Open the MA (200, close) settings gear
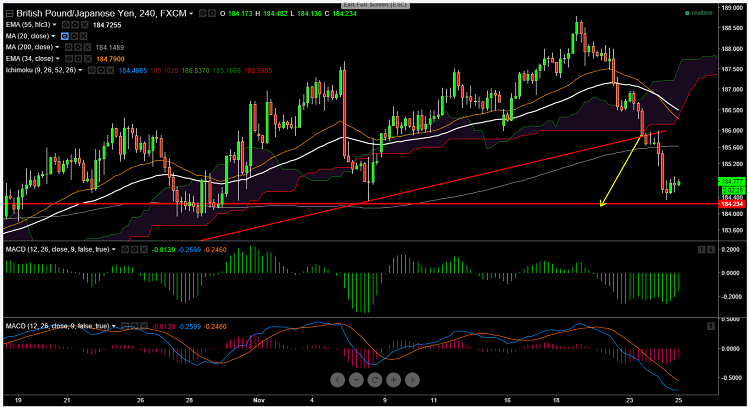Screen dimensions: 748x407 [78, 47]
